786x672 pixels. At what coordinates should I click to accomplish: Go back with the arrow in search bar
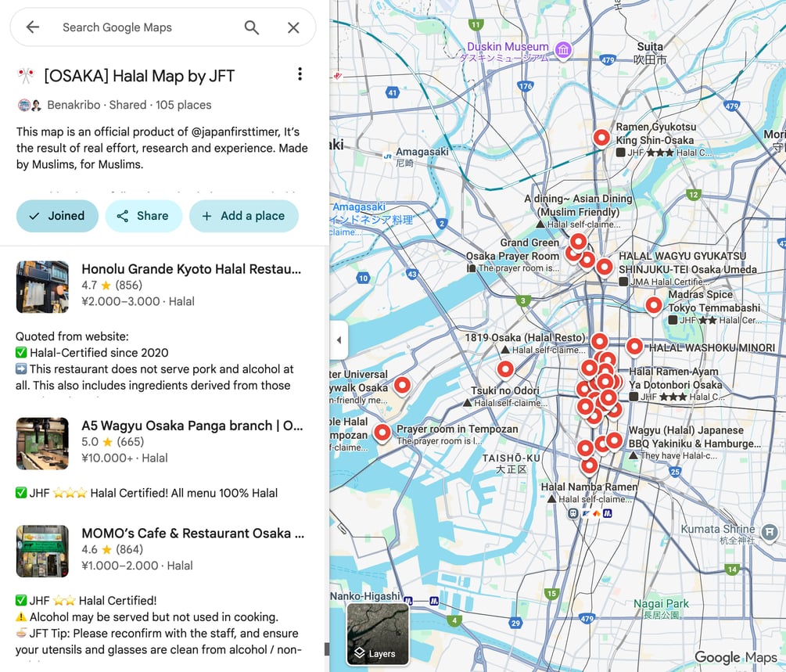[33, 27]
